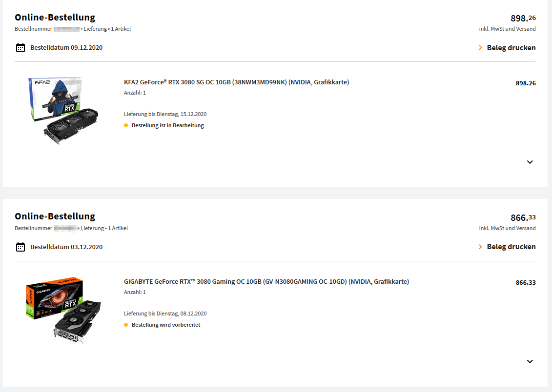The height and width of the screenshot is (392, 552).
Task: Click calendar icon beside Bestelldatum 03.12.2020
Action: [x=20, y=247]
